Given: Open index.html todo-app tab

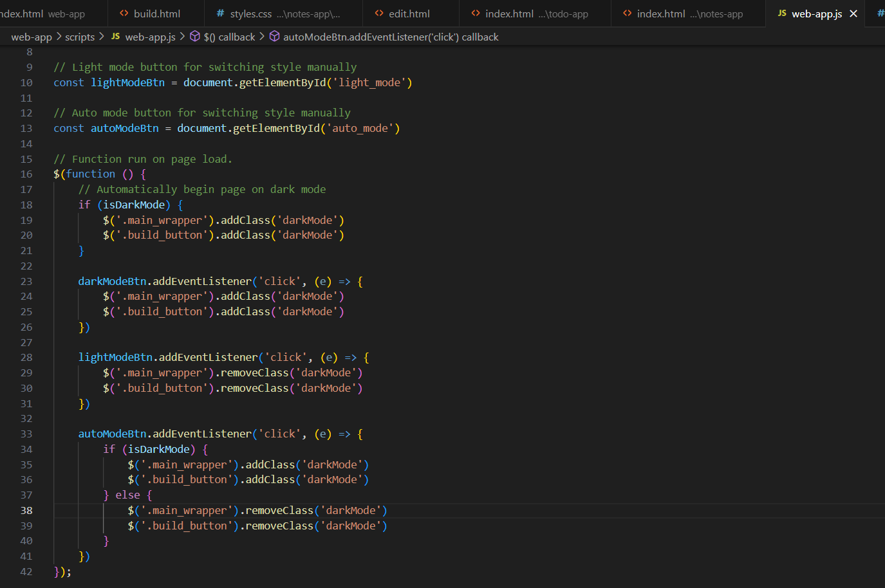Looking at the screenshot, I should tap(534, 14).
